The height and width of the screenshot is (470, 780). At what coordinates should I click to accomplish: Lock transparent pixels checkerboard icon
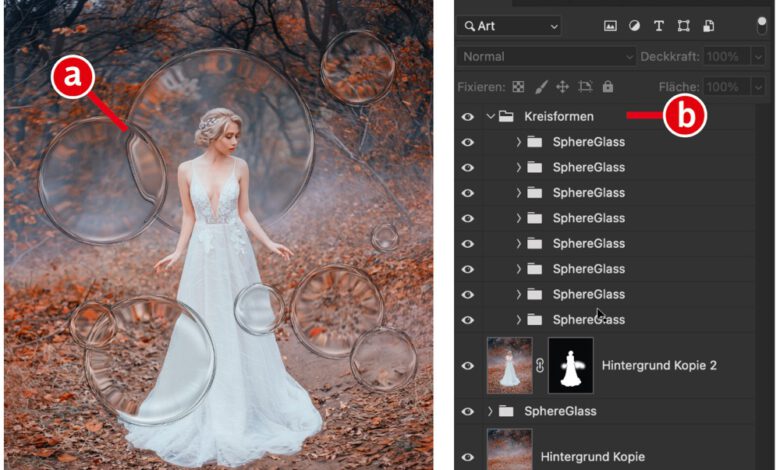(518, 87)
